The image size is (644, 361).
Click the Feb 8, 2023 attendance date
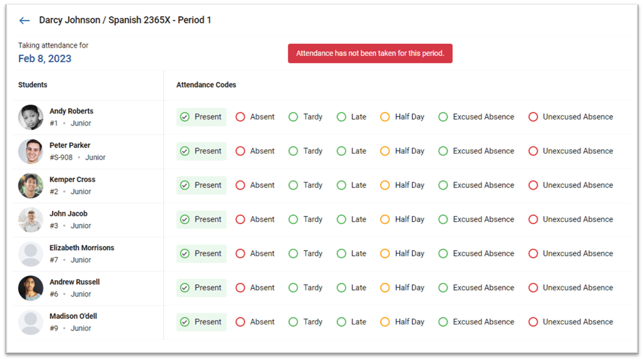coord(45,58)
